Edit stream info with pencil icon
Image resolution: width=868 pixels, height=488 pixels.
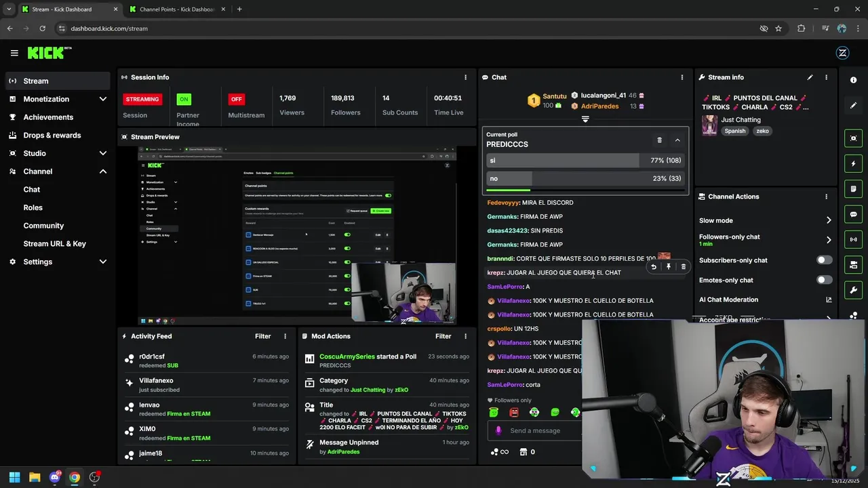pos(810,77)
